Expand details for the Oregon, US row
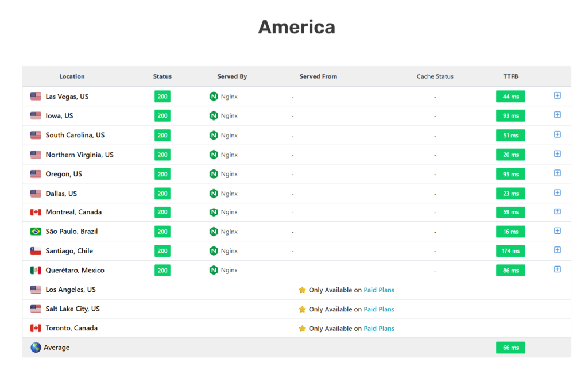588x374 pixels. click(x=557, y=173)
